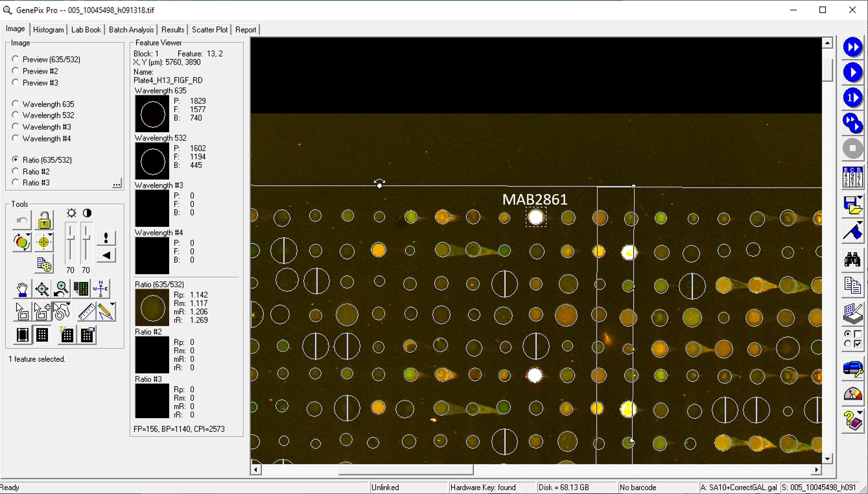Expand the pencil drawing tool dropdown
Screen dimensions: 868x494
113,304
